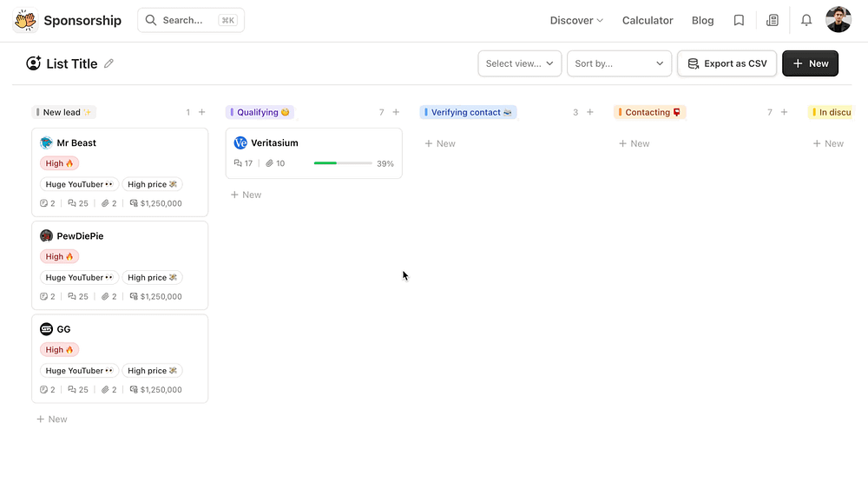Click Export as CSV button
868x489 pixels.
[727, 63]
